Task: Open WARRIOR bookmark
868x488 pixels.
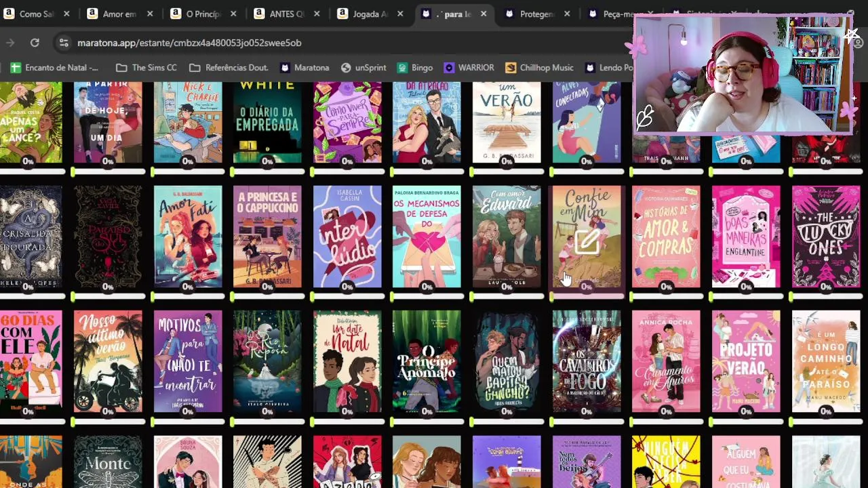Action: click(469, 68)
